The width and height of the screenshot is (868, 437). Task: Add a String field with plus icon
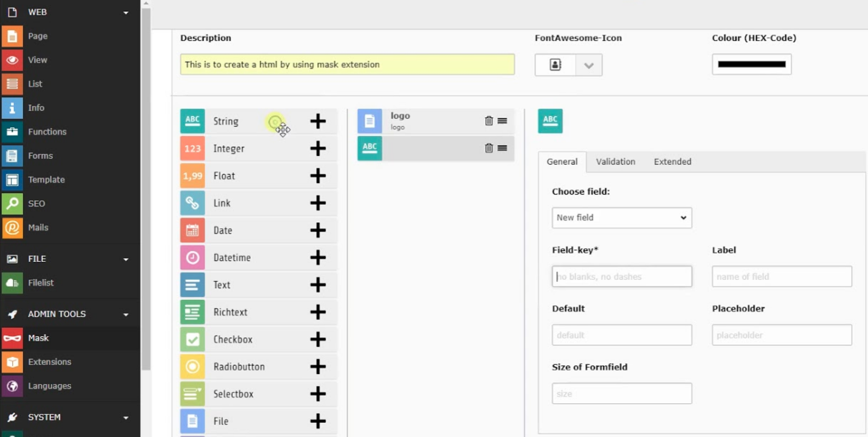point(318,121)
